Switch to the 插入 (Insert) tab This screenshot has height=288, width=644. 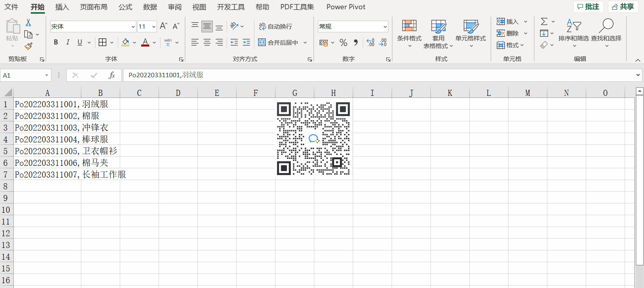pos(62,7)
